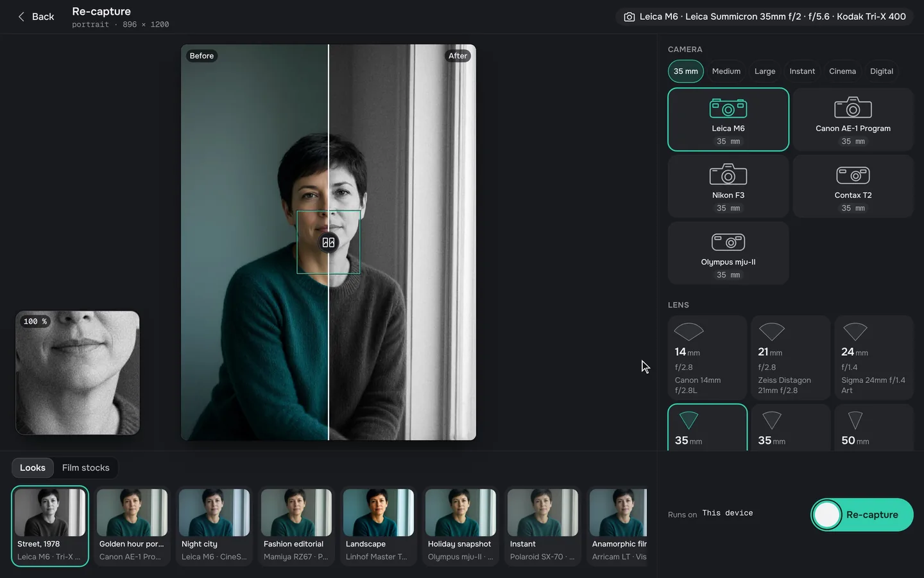
Task: Select the Canon AE-1 Program camera
Action: pyautogui.click(x=853, y=119)
